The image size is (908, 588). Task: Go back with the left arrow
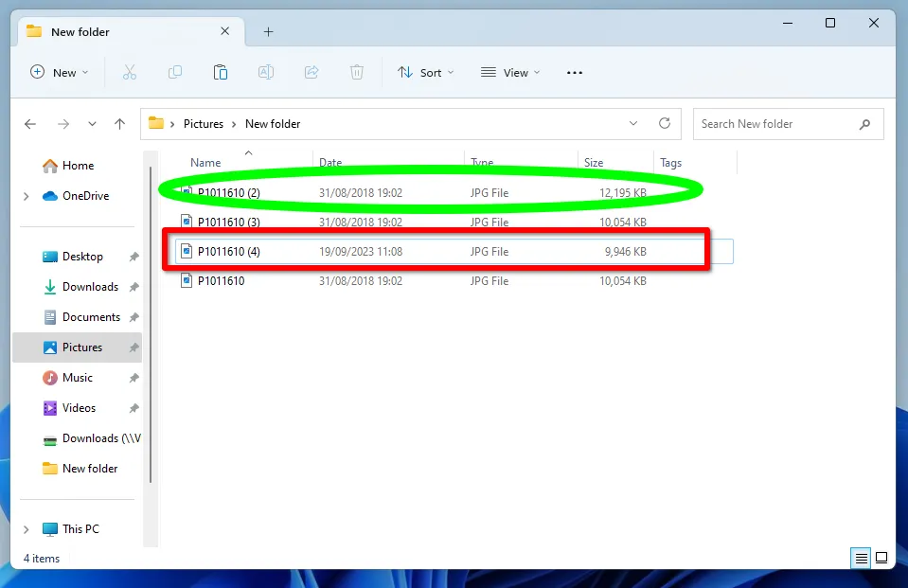pyautogui.click(x=30, y=124)
